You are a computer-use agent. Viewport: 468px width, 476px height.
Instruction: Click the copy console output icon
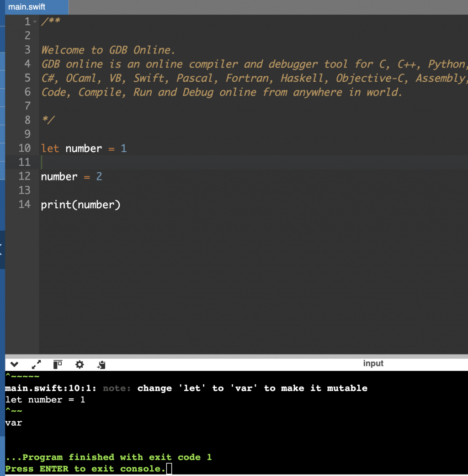pyautogui.click(x=101, y=365)
